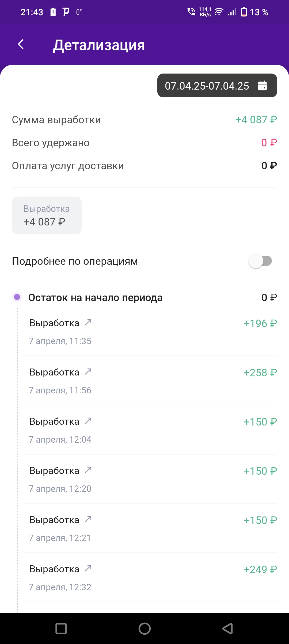Tap the Android back triangle button

[x=228, y=628]
